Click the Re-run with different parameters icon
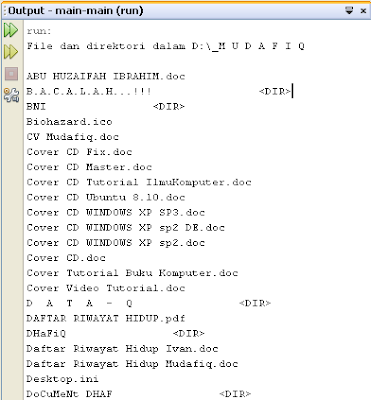Screen dimensions: 371x400 (11, 52)
